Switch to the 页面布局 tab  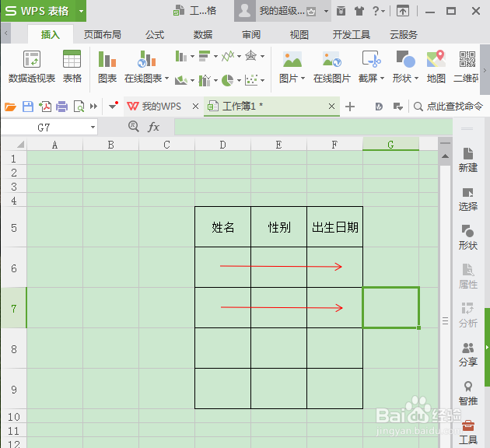[x=103, y=35]
